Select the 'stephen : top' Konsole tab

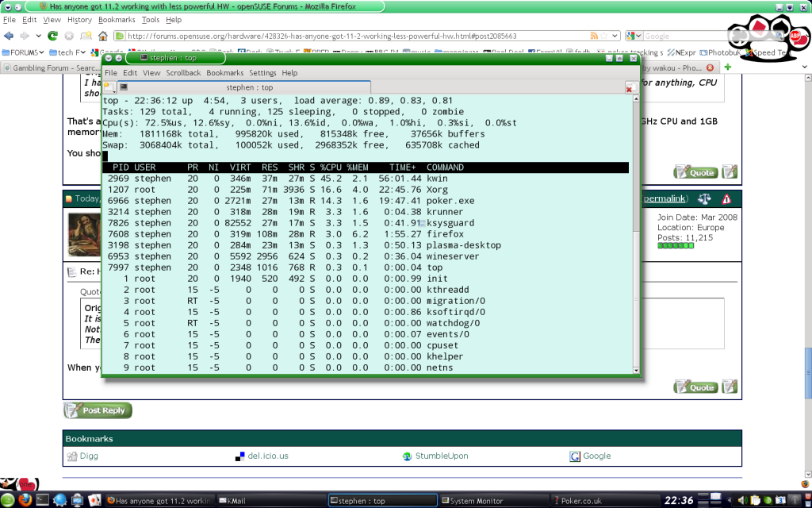(x=244, y=87)
